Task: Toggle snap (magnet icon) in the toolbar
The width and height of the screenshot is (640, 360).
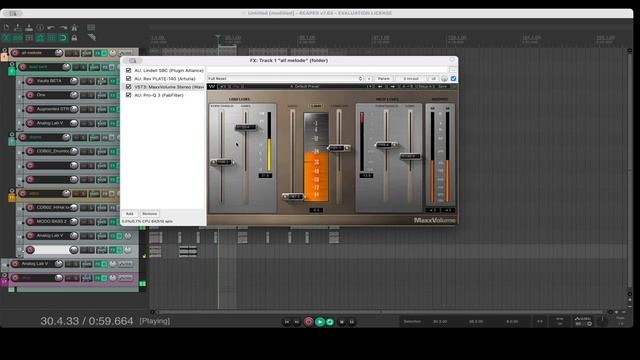Action: pos(63,38)
